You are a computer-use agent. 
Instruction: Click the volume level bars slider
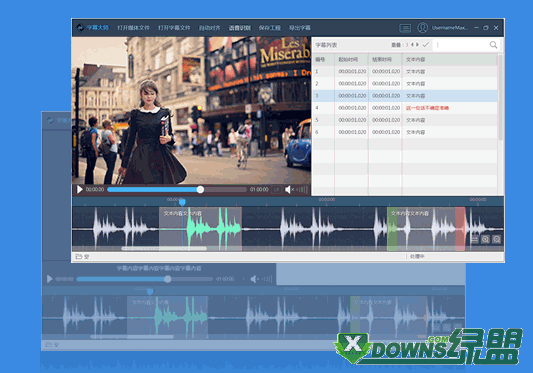point(302,189)
